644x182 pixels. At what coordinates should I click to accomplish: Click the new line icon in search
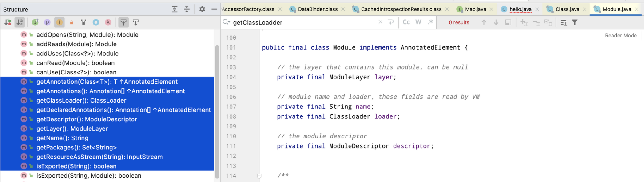pos(391,22)
